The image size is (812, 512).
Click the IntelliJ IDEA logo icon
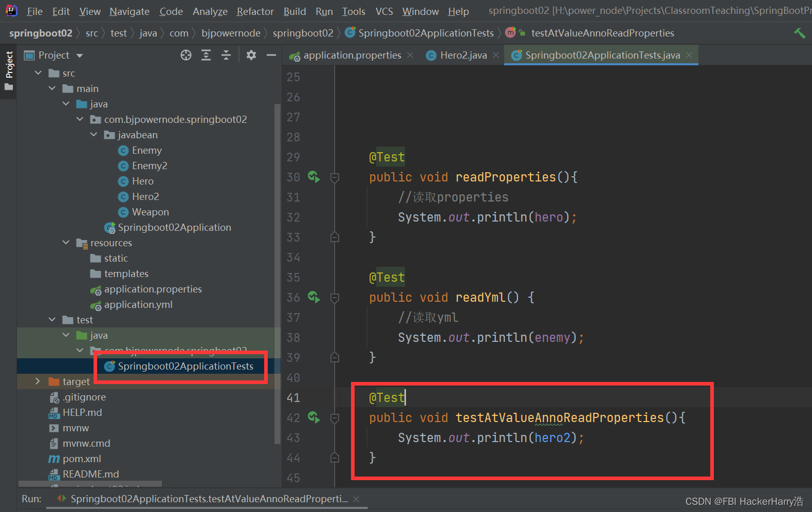tap(11, 10)
